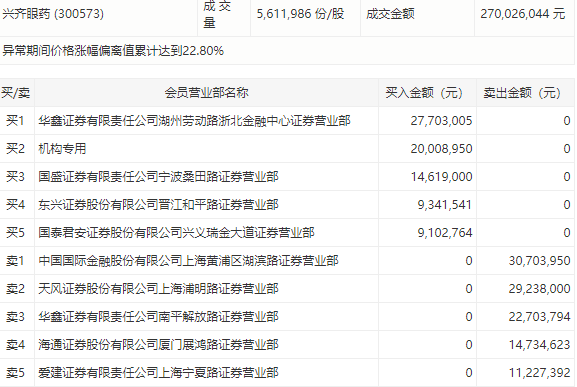Screen dimensions: 577x387
Task: Select the turnover value 270,026,044 元
Action: pyautogui.click(x=523, y=14)
